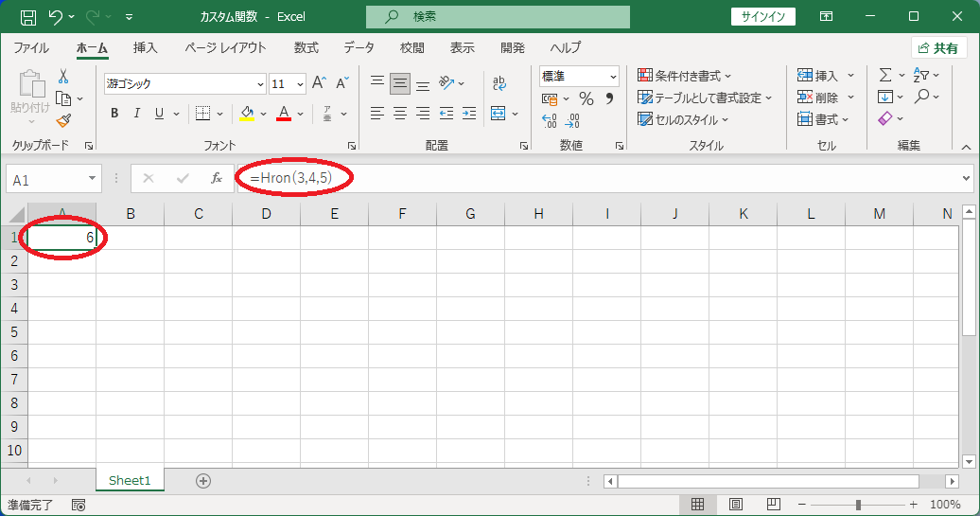Viewport: 980px width, 516px height.
Task: Apply red font color
Action: [x=284, y=114]
